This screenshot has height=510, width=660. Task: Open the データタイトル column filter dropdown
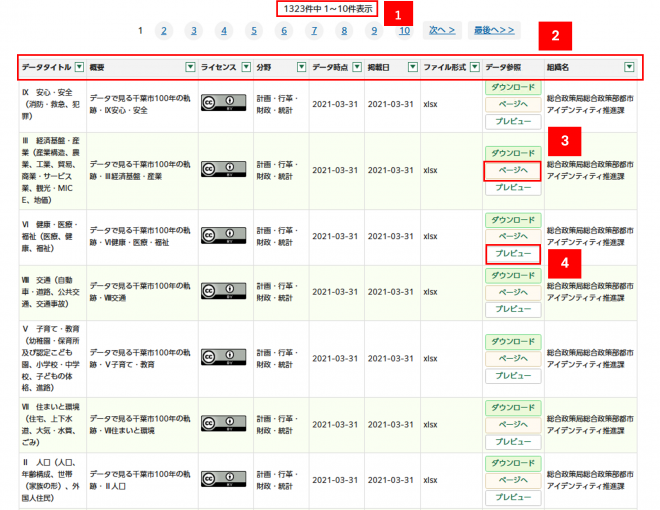[x=79, y=67]
